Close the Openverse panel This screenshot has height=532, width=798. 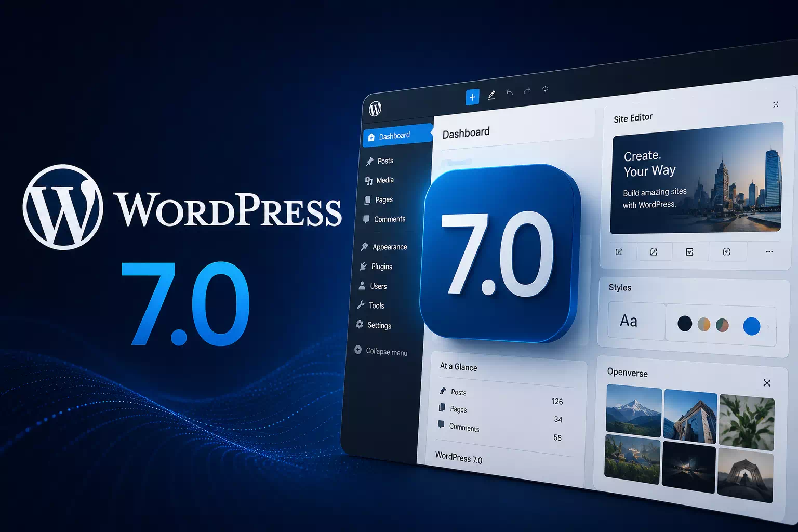(767, 383)
